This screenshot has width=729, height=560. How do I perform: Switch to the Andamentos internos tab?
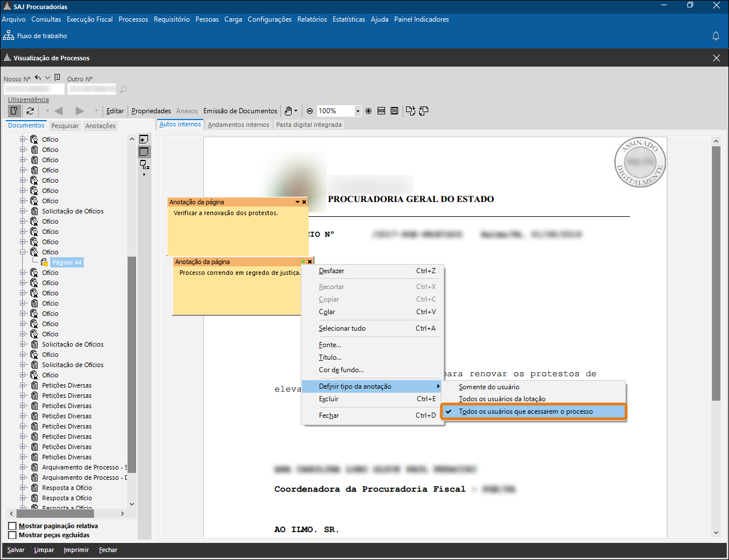click(x=238, y=125)
